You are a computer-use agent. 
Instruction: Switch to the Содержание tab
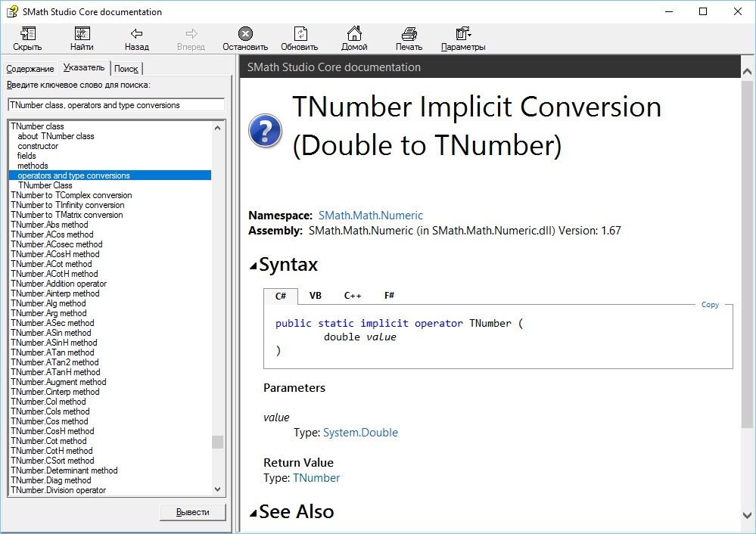[x=30, y=69]
